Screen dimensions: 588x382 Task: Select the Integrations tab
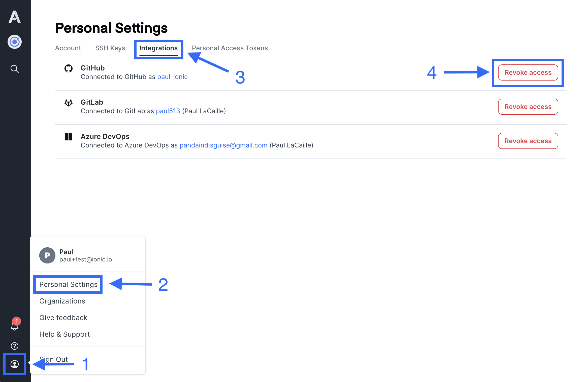click(x=158, y=48)
